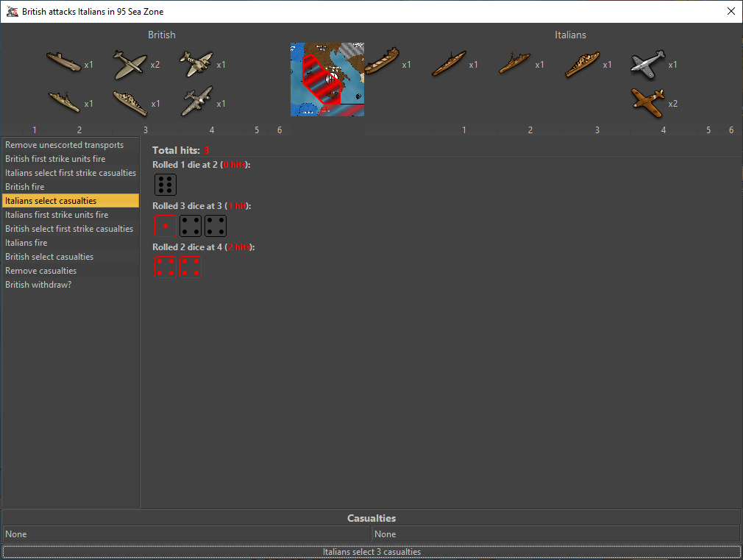Select the orange Italian fighter icon x2

(648, 103)
